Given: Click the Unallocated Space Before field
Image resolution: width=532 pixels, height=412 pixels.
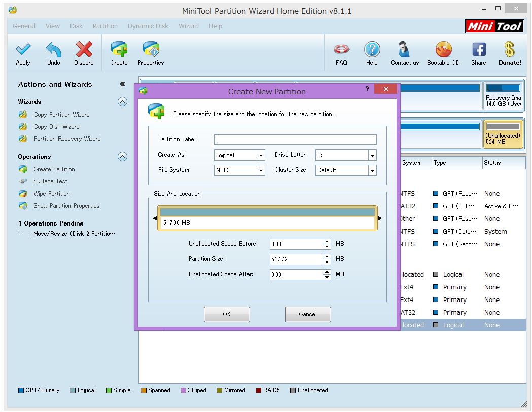Looking at the screenshot, I should (x=296, y=244).
